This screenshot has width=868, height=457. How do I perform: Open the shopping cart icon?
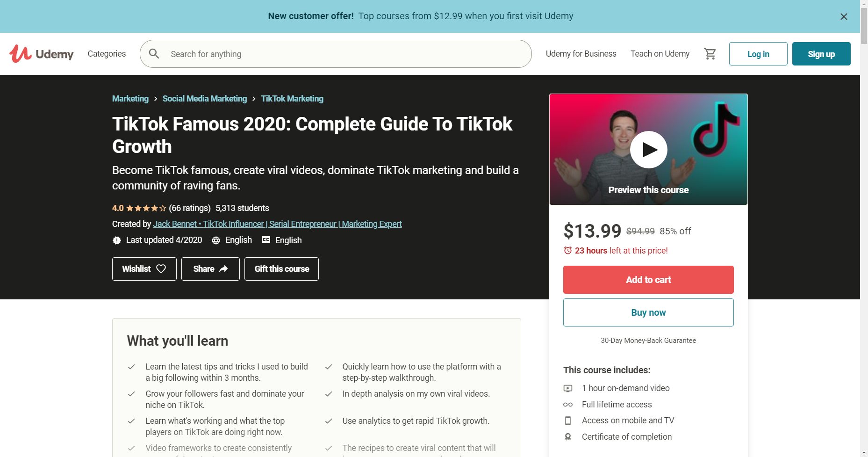(710, 54)
